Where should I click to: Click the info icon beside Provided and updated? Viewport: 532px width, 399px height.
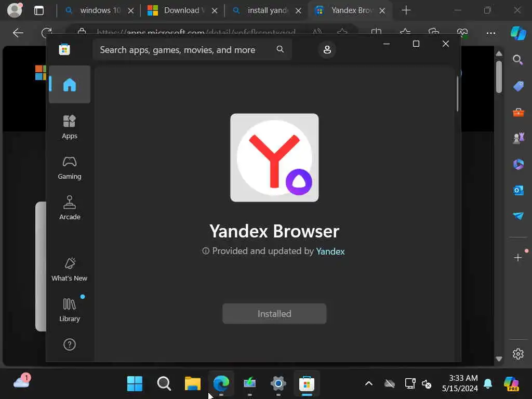pyautogui.click(x=206, y=251)
